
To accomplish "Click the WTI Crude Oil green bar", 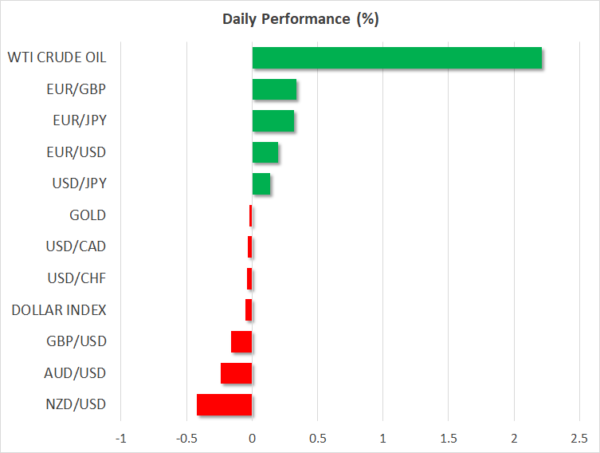I will tap(397, 58).
